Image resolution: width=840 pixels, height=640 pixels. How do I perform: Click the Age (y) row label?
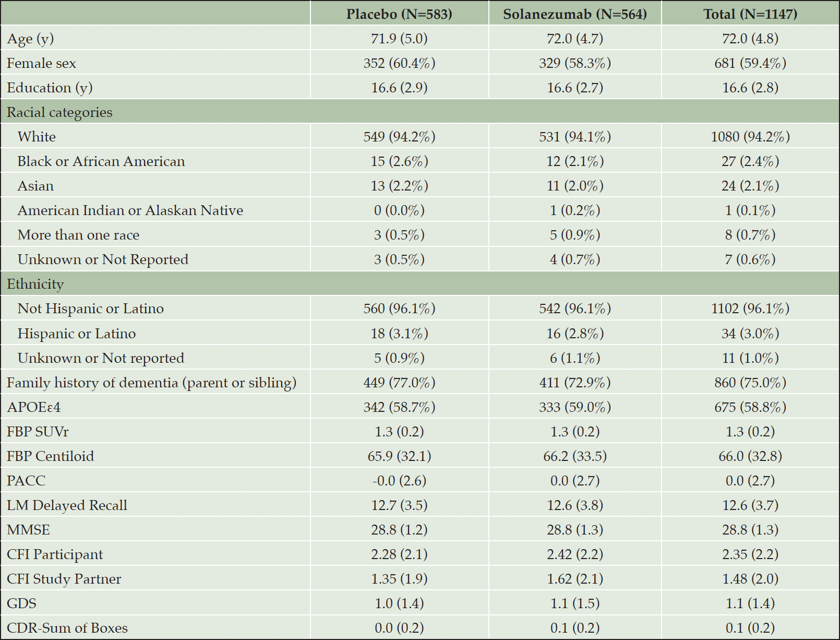pyautogui.click(x=30, y=39)
